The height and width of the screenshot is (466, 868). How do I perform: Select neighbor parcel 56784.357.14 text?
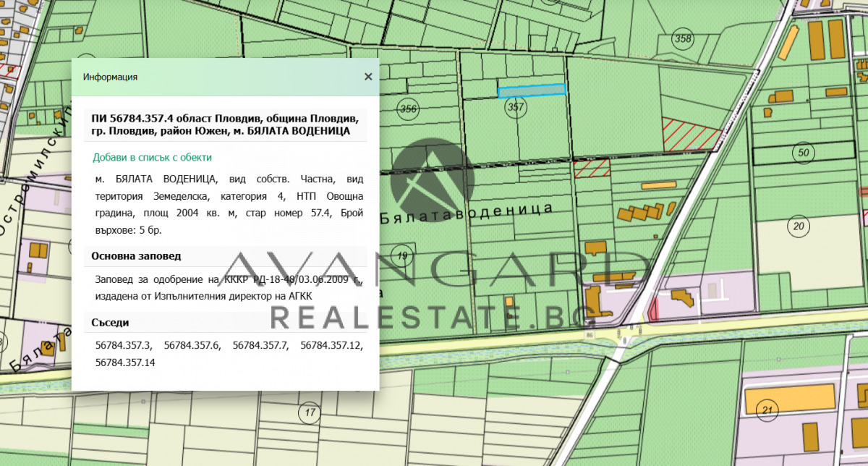(x=125, y=362)
